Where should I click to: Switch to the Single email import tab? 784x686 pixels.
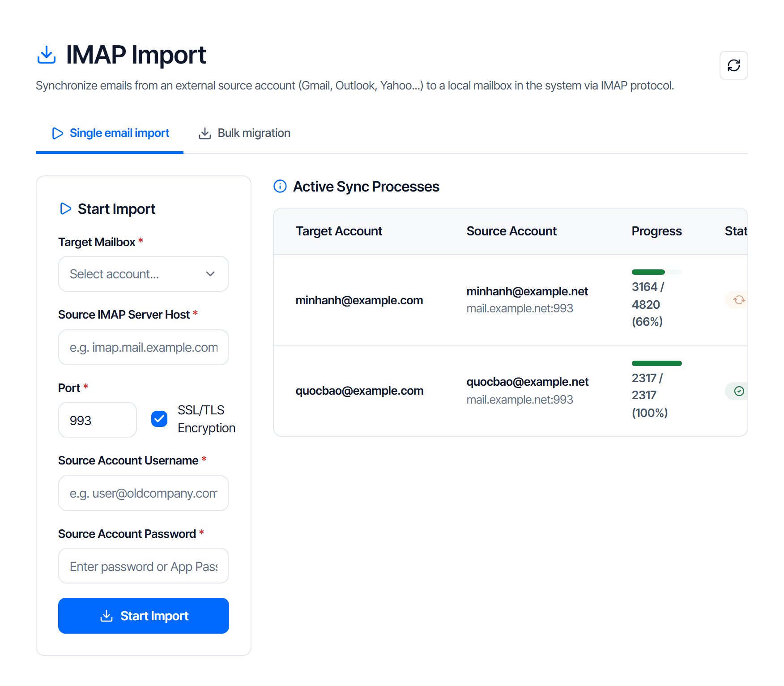click(110, 133)
